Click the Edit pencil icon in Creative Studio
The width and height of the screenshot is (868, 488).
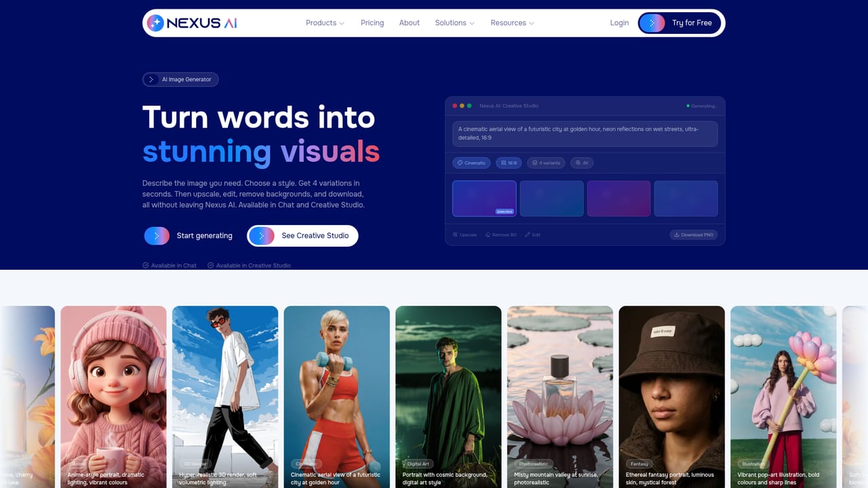(x=528, y=235)
